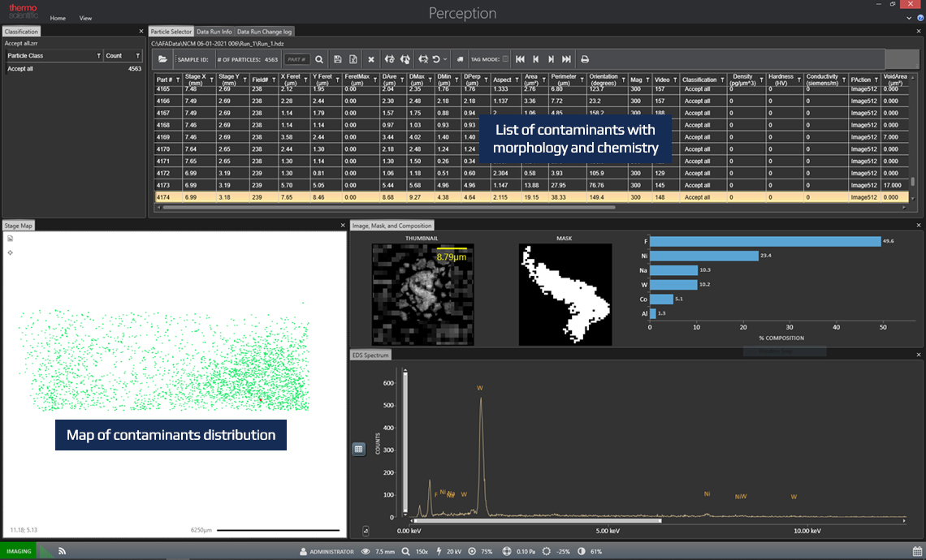The width and height of the screenshot is (926, 560).
Task: Click the Part # search input field
Action: [x=296, y=59]
